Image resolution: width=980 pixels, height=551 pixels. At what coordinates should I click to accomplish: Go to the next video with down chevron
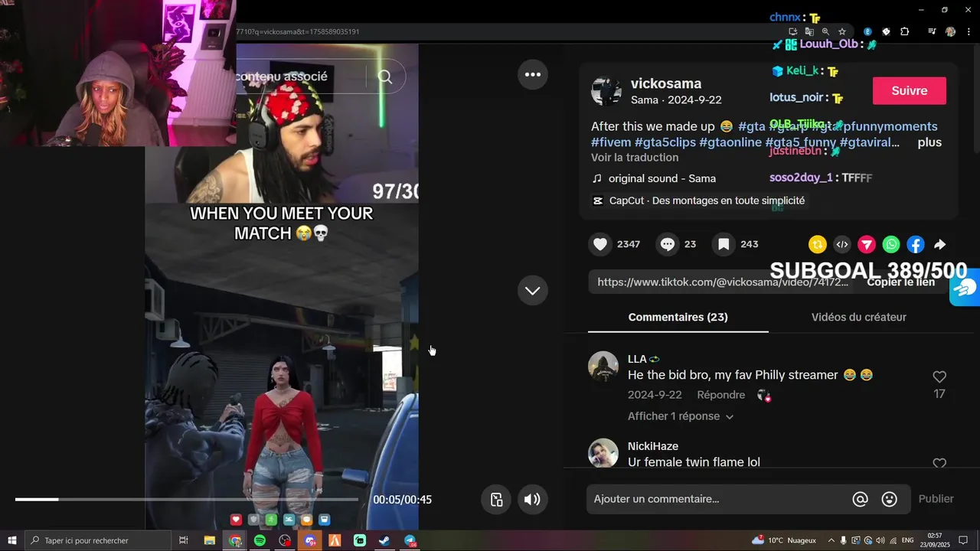[x=533, y=291]
